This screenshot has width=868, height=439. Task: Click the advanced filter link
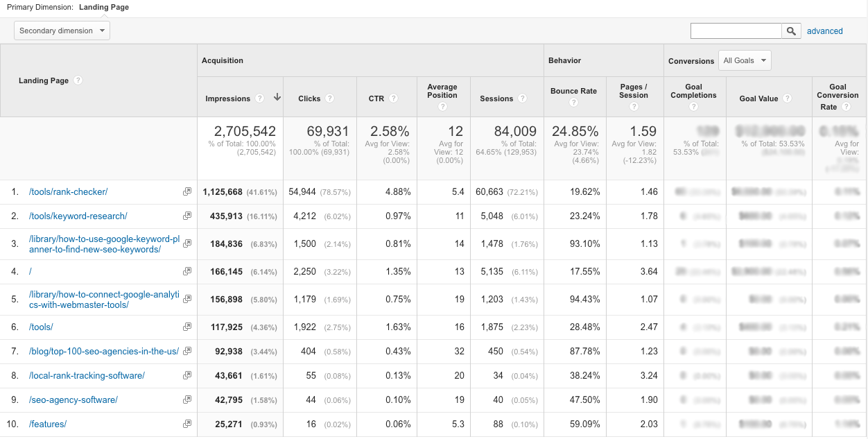[824, 31]
